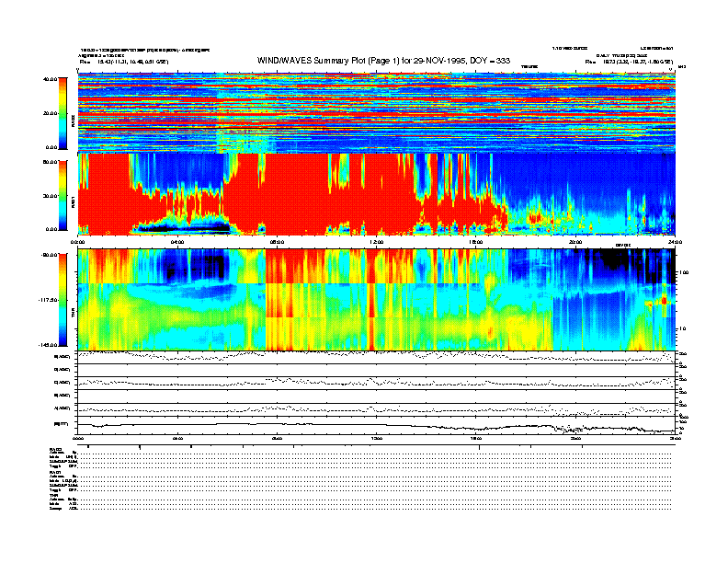Click the -117.50 TNR scale label
Screen dimensions: 728x563
pyautogui.click(x=49, y=300)
